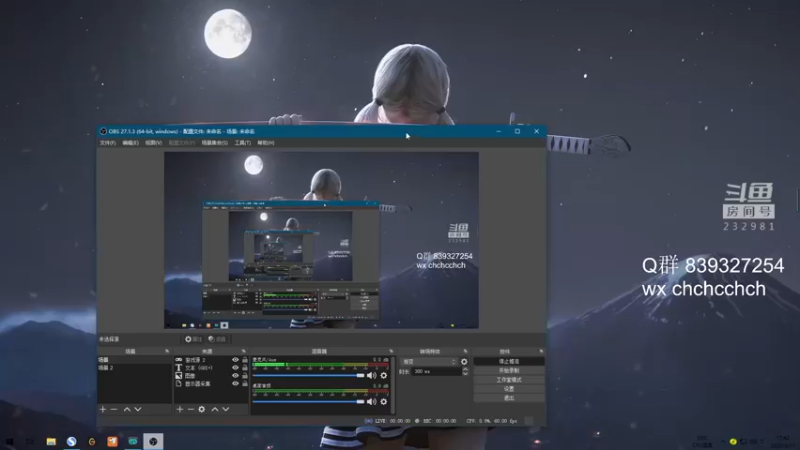Add a new scene with the plus icon
Image resolution: width=800 pixels, height=450 pixels.
[x=103, y=409]
